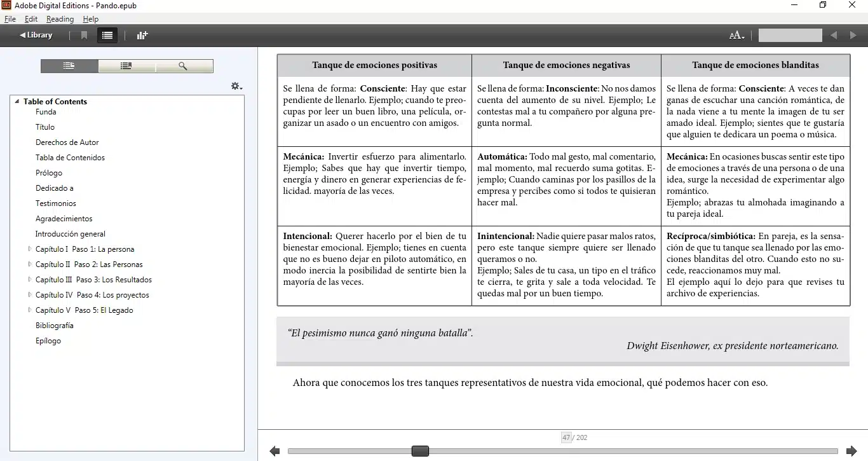Expand Capítulo III Paso 3: Los Resultados
The image size is (868, 461).
point(30,280)
